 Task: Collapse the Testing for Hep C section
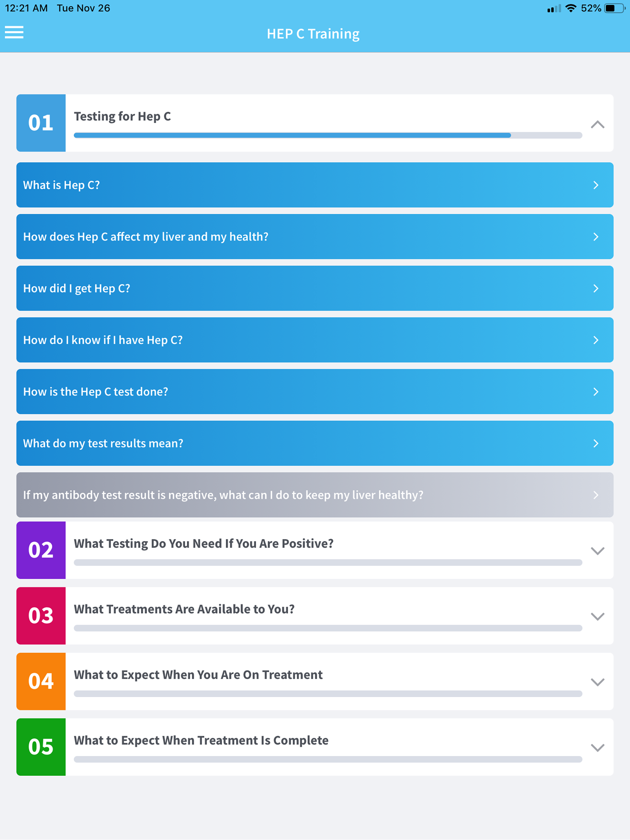click(597, 124)
